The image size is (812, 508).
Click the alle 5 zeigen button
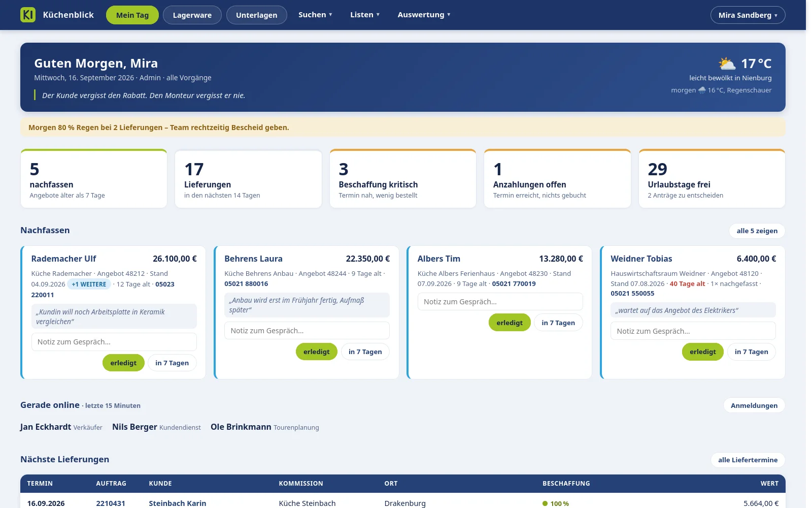click(x=757, y=231)
